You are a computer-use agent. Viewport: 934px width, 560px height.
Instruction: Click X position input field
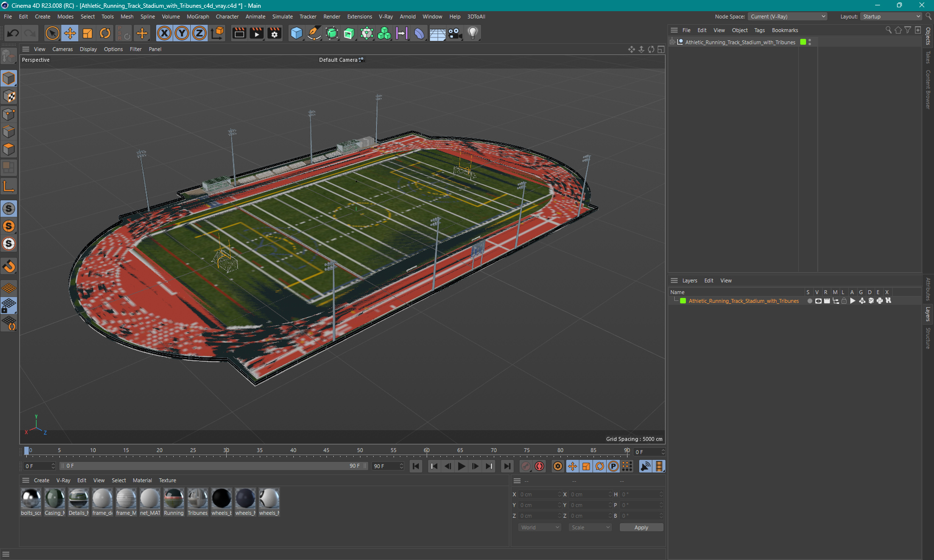[539, 494]
